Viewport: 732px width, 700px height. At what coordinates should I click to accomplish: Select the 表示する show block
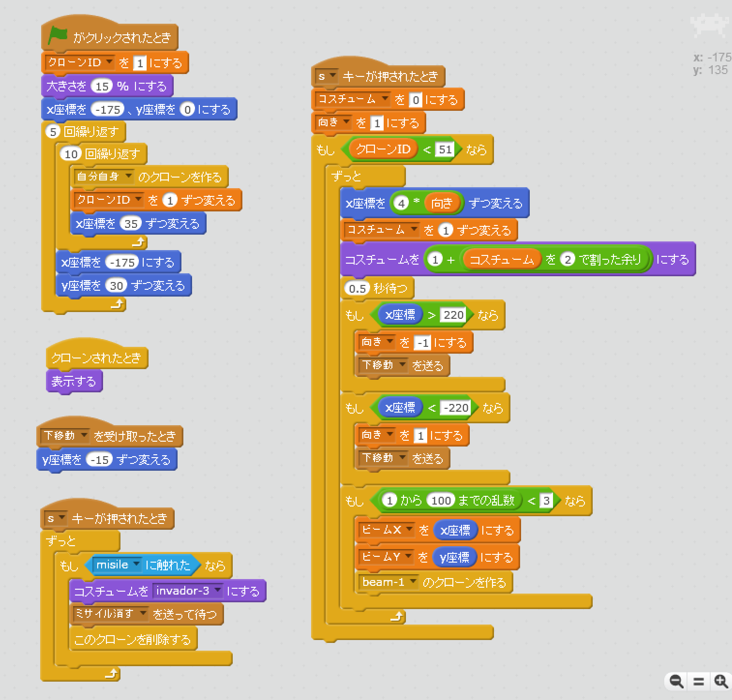point(74,382)
